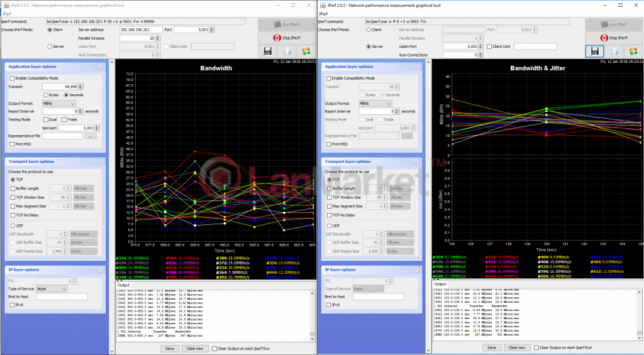Collapse Application layer options in client window

coord(99,66)
